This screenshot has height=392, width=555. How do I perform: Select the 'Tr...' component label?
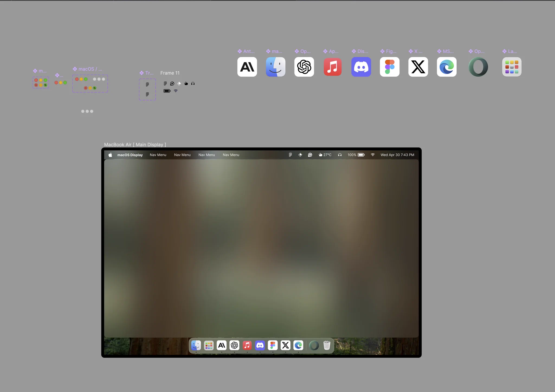tap(147, 73)
